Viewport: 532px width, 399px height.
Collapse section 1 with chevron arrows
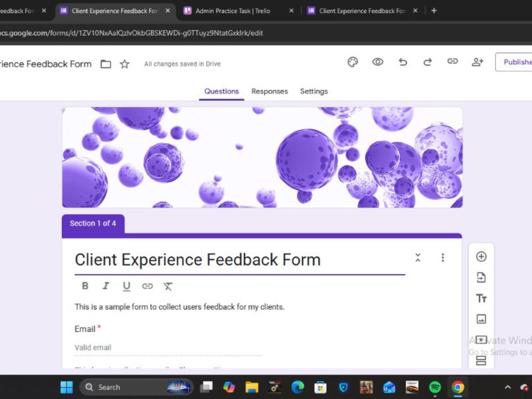[x=418, y=257]
